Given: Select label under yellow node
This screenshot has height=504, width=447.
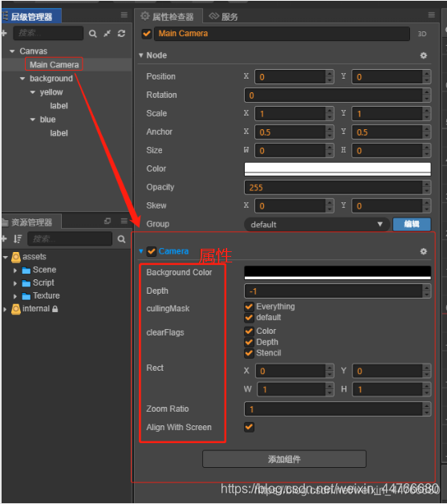Looking at the screenshot, I should [59, 106].
